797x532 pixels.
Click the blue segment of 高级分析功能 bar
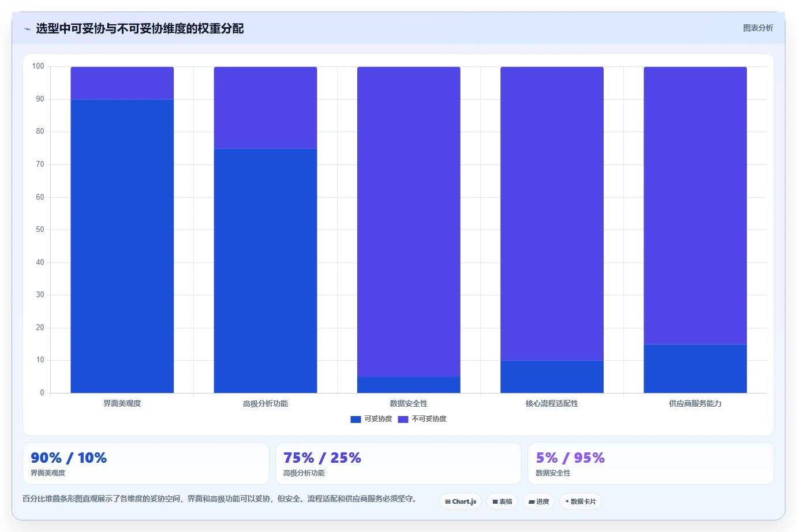[265, 271]
